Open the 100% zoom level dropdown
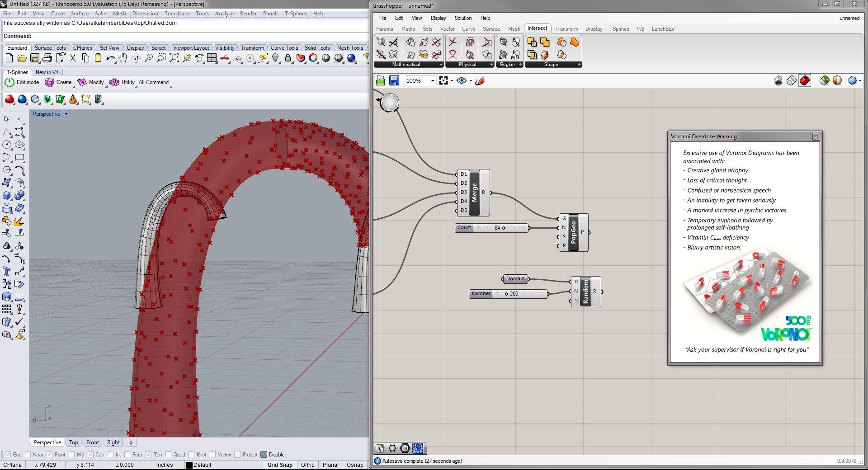The width and height of the screenshot is (868, 470). [433, 81]
